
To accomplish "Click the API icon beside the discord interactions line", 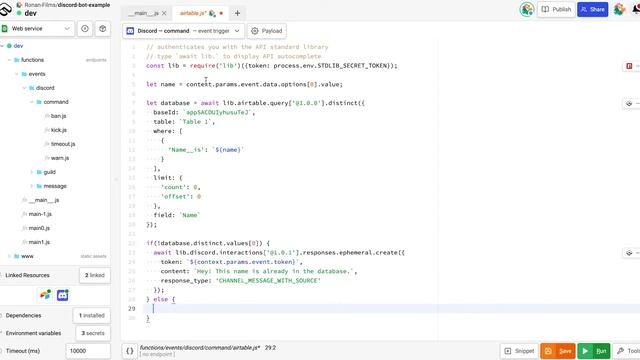I will [629, 253].
